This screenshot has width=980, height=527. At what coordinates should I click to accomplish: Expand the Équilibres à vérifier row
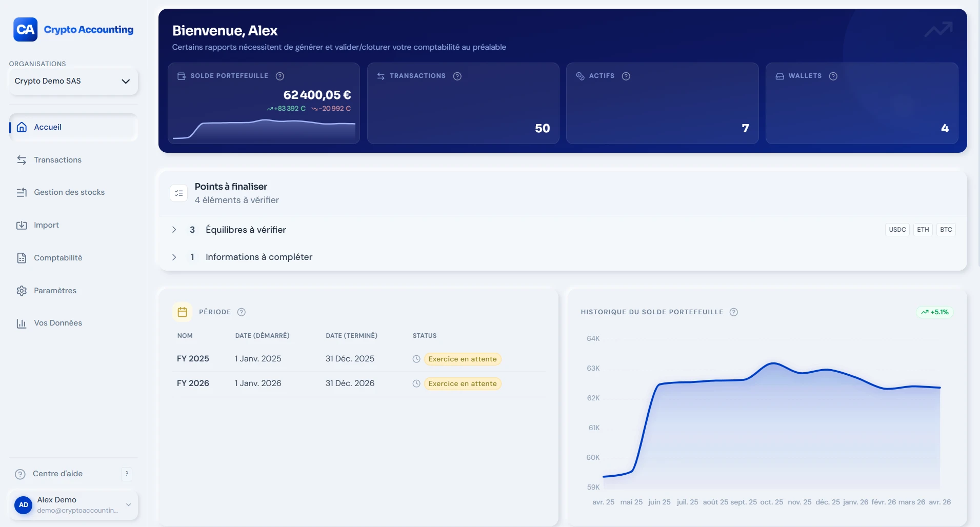click(x=174, y=230)
